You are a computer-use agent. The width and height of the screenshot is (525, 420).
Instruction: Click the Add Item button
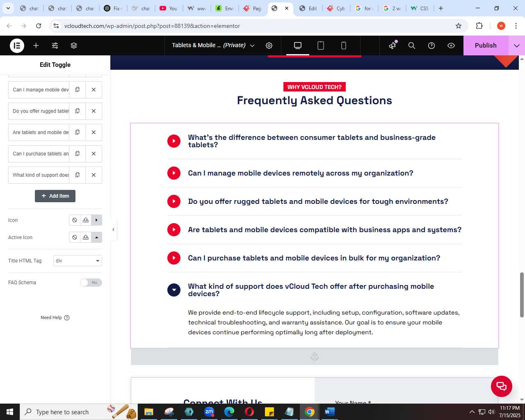click(x=55, y=196)
